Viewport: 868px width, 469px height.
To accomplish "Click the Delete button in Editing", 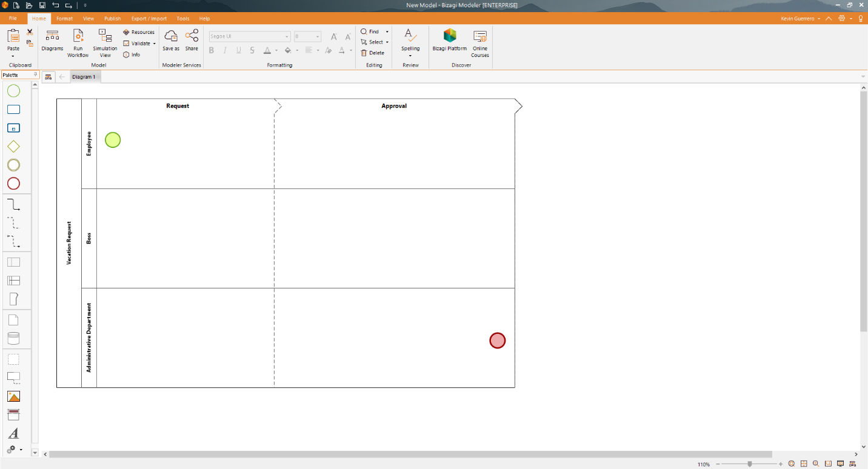I will point(373,53).
